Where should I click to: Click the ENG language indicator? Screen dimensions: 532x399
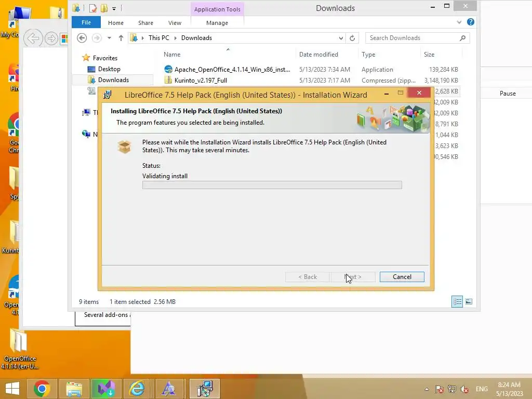tap(482, 389)
